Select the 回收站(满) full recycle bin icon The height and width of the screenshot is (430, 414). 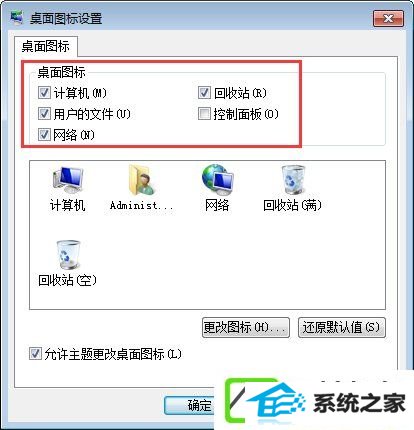(293, 180)
